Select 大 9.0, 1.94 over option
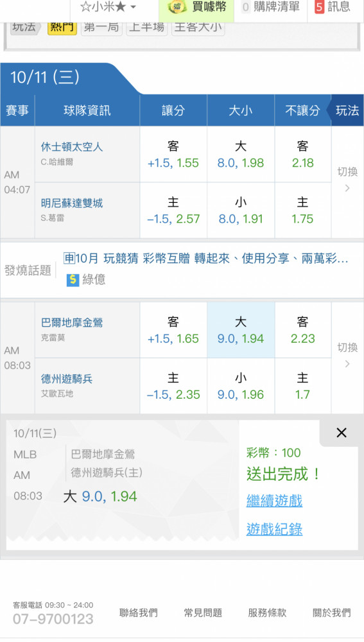The image size is (364, 642). pos(241,330)
